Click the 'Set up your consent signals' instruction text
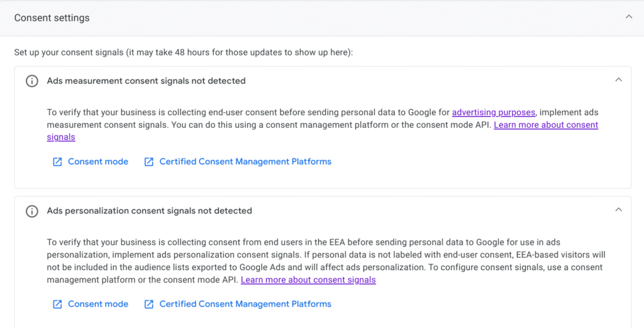The height and width of the screenshot is (328, 644). (x=183, y=52)
